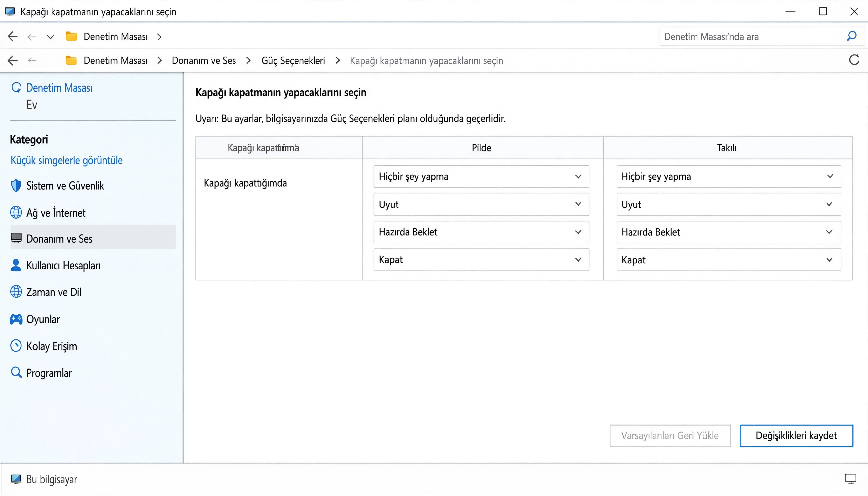
Task: Click the forward arrow beside the recent-locations chevron
Action: 32,37
